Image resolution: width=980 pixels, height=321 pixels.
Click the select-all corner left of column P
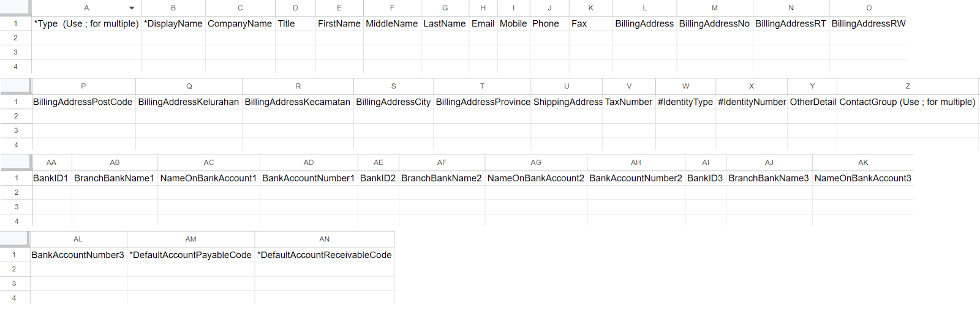(x=15, y=86)
